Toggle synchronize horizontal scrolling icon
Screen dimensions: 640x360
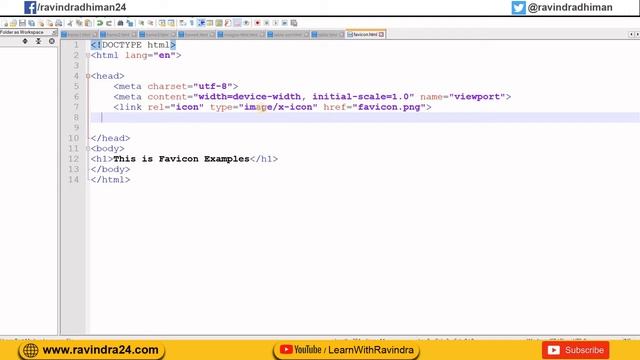[x=171, y=23]
